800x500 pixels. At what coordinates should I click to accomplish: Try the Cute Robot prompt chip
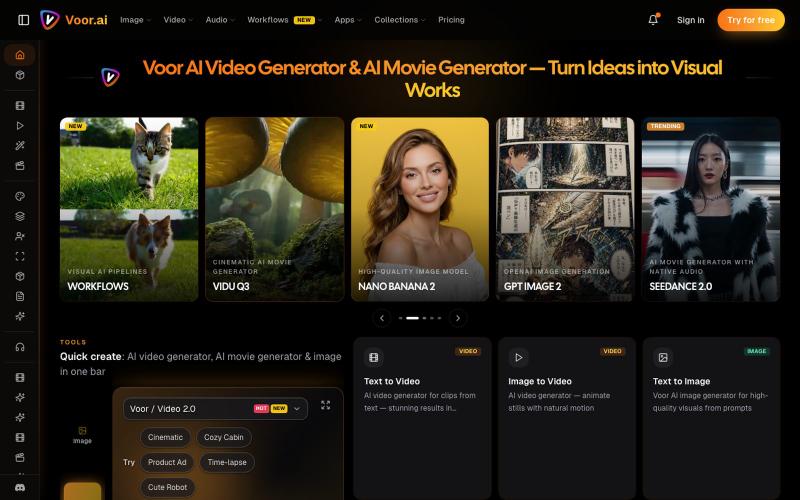click(167, 487)
